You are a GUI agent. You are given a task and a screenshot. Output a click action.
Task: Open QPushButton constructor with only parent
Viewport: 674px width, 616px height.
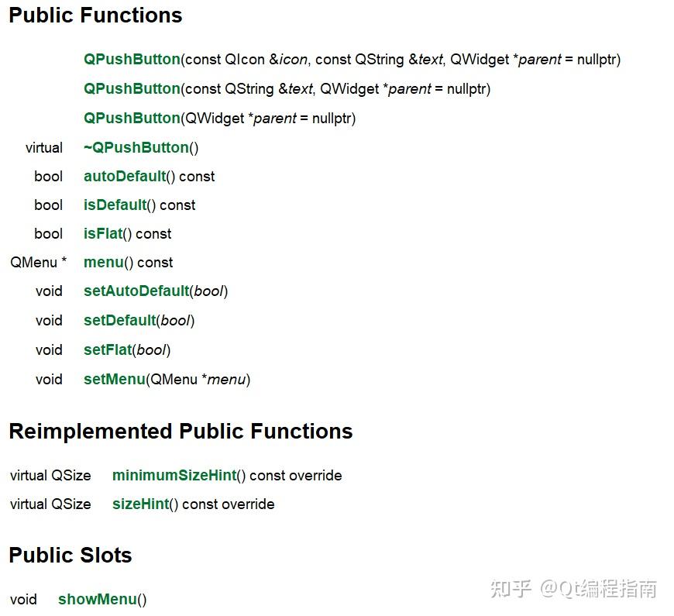tap(132, 118)
